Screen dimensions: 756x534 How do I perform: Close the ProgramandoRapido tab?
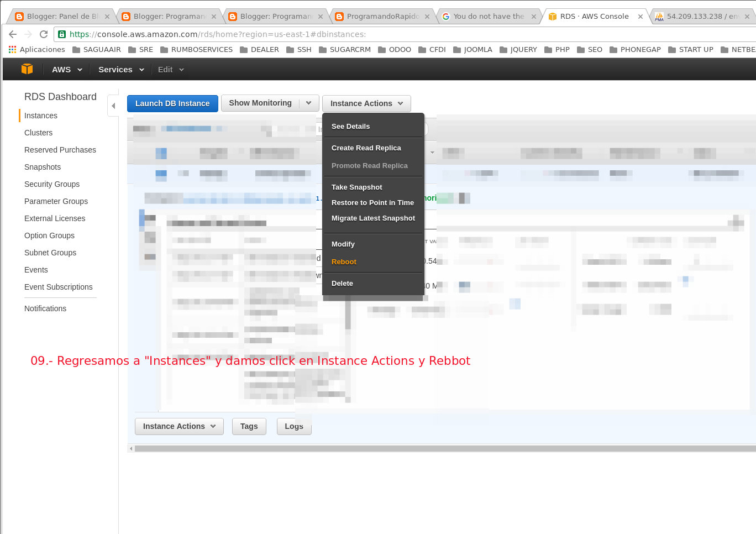[427, 17]
